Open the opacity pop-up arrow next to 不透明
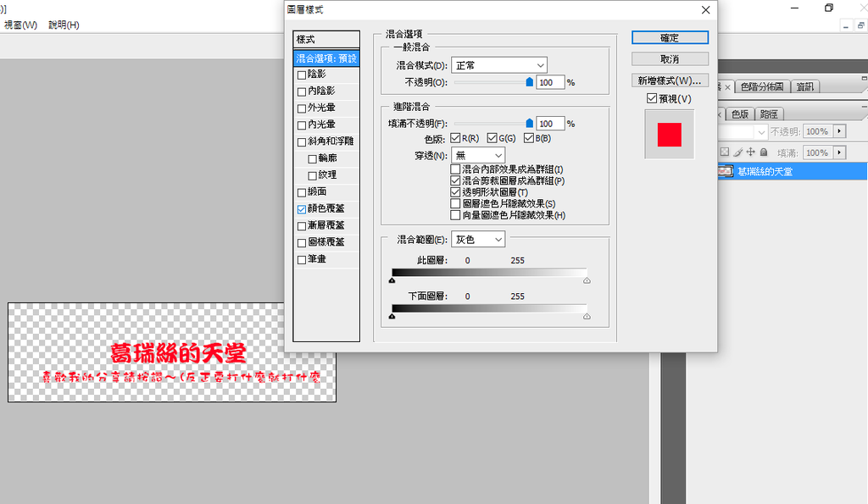The image size is (868, 504). coord(839,131)
